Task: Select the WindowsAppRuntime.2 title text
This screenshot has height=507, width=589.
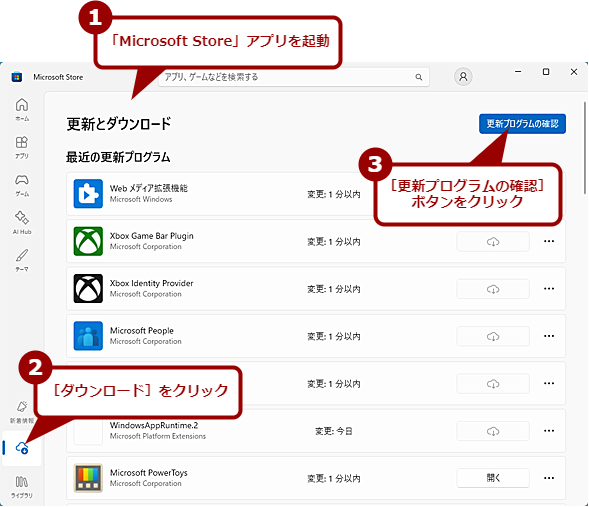Action: (154, 425)
